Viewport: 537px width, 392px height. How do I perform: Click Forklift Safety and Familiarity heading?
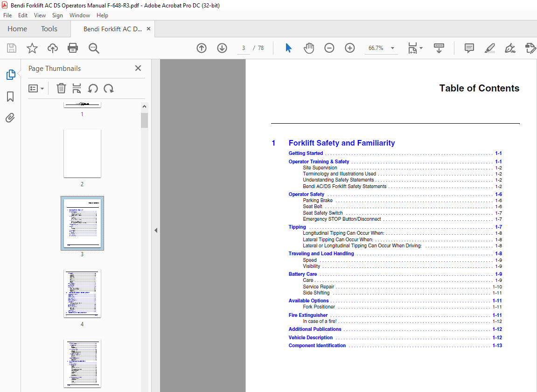tap(342, 143)
